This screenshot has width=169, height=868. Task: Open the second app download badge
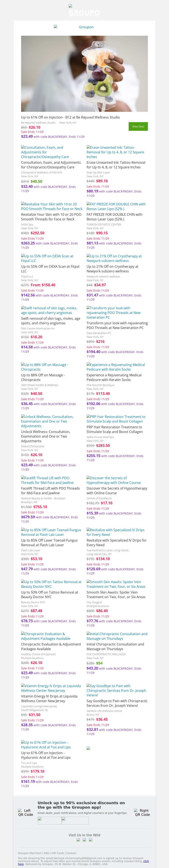[75, 820]
